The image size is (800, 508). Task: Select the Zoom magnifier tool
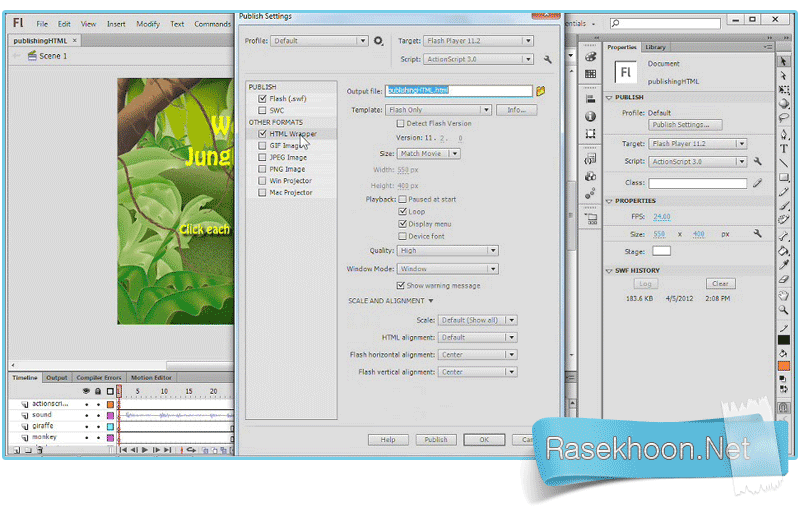[x=784, y=310]
